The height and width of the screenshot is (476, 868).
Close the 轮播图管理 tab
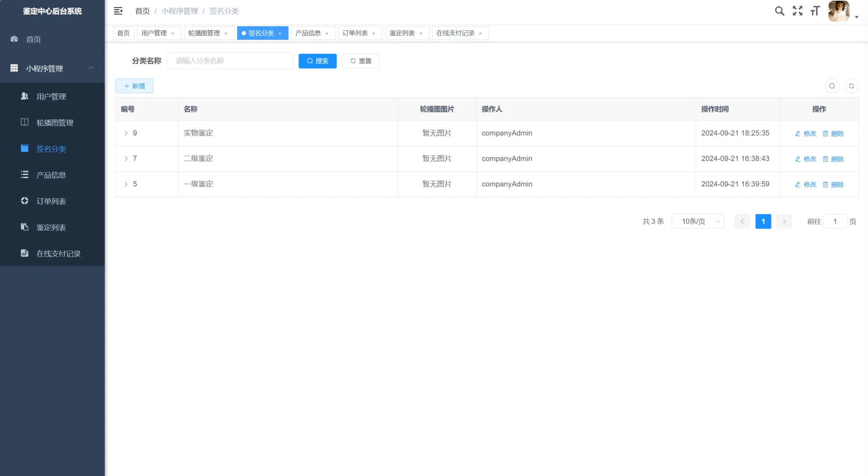point(226,33)
